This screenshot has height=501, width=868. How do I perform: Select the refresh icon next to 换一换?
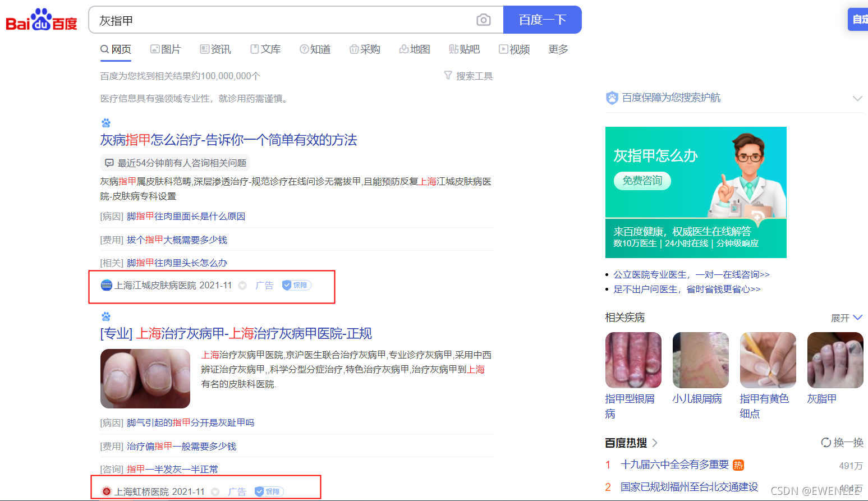tap(826, 442)
